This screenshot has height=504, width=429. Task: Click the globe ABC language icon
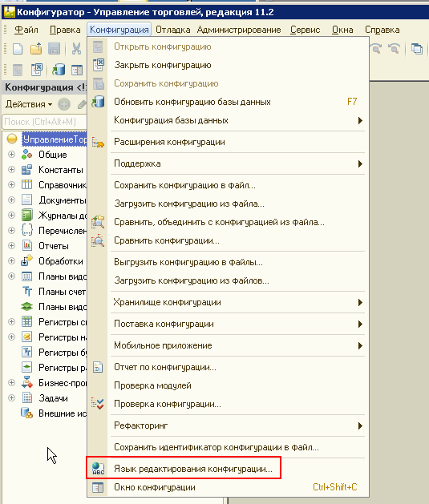click(98, 469)
